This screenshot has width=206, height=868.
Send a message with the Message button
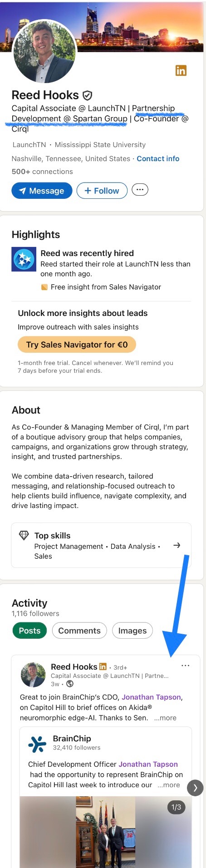click(x=42, y=191)
